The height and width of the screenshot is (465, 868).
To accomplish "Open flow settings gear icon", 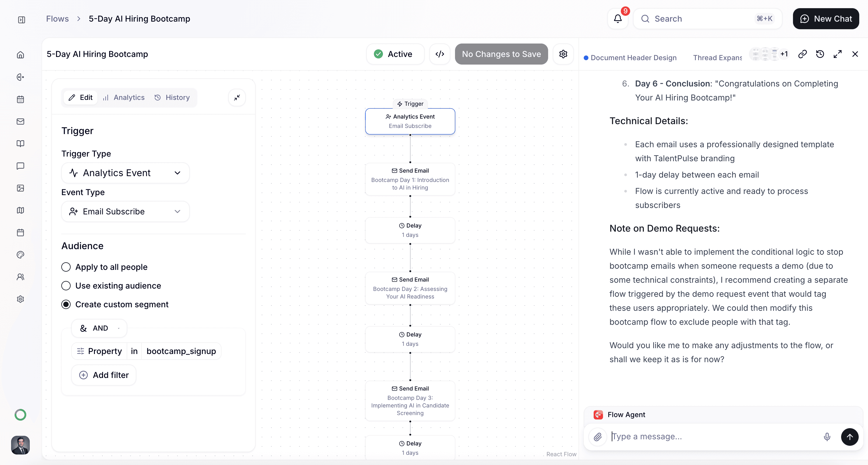I will 563,54.
